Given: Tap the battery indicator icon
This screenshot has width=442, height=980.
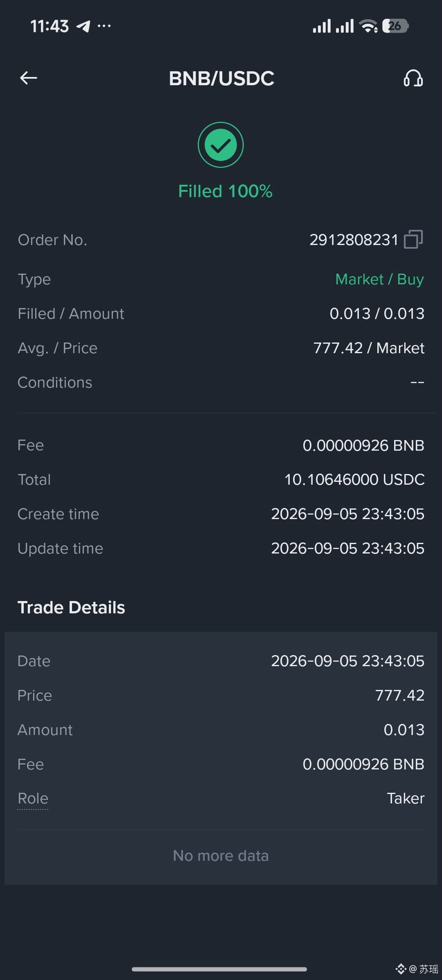Looking at the screenshot, I should point(395,26).
